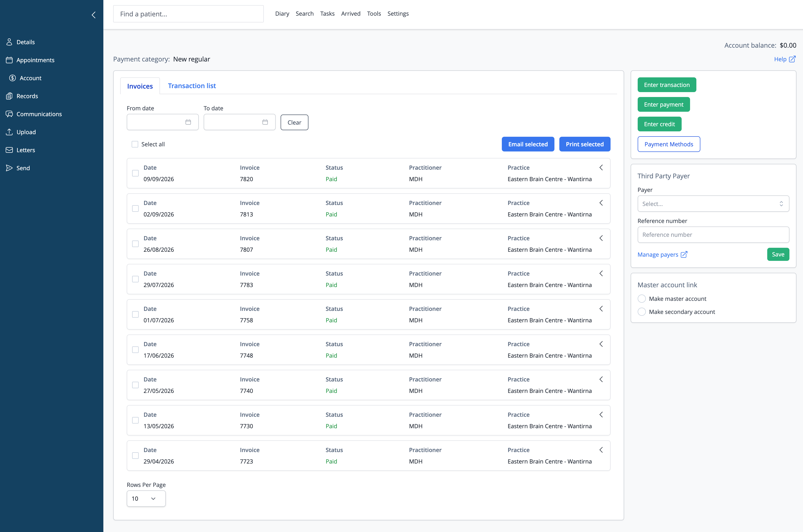Open the Diary menu
Image resolution: width=803 pixels, height=532 pixels.
click(x=282, y=14)
